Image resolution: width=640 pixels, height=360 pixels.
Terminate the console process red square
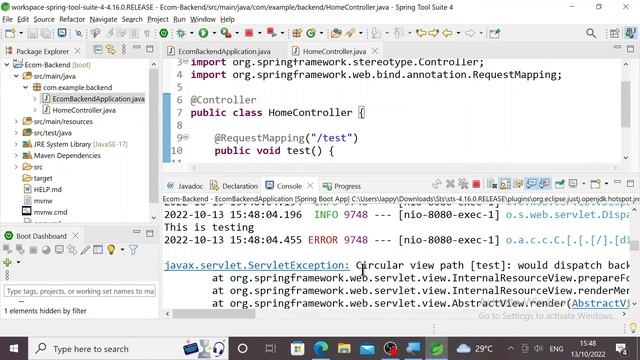(476, 184)
